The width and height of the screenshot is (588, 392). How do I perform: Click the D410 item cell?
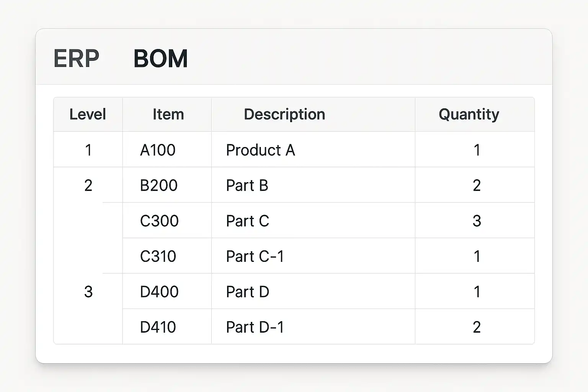[158, 327]
